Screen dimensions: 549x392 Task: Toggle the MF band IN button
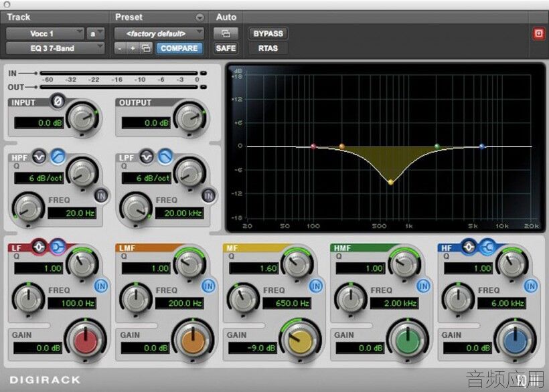(x=316, y=286)
